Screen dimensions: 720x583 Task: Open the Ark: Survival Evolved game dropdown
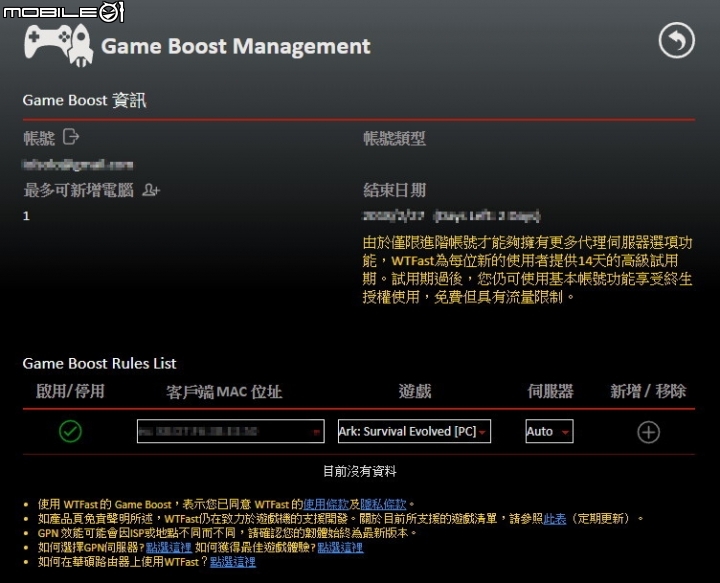[x=414, y=431]
